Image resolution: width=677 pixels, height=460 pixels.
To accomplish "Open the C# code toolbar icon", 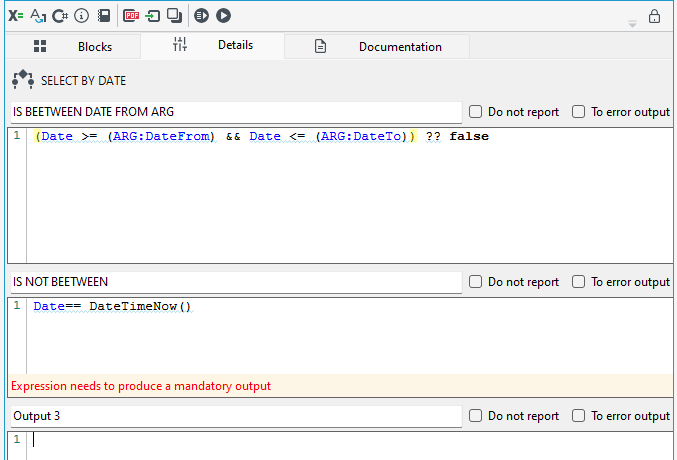I will coord(60,16).
